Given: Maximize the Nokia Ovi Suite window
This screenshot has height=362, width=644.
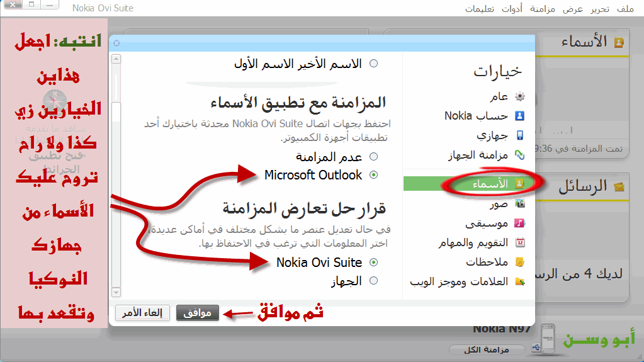Looking at the screenshot, I should pos(31,5).
